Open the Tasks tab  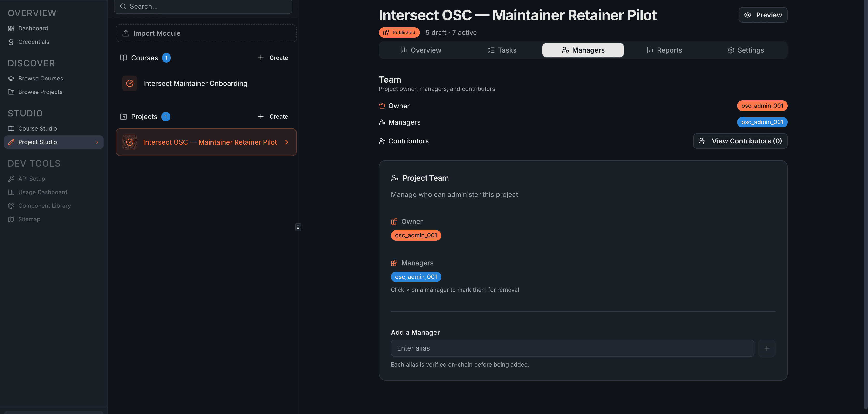pos(502,50)
